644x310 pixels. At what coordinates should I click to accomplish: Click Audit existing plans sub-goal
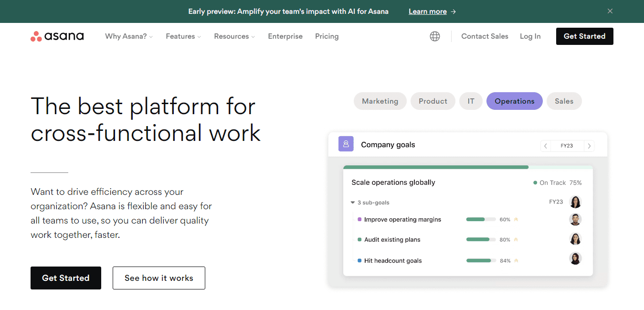392,240
